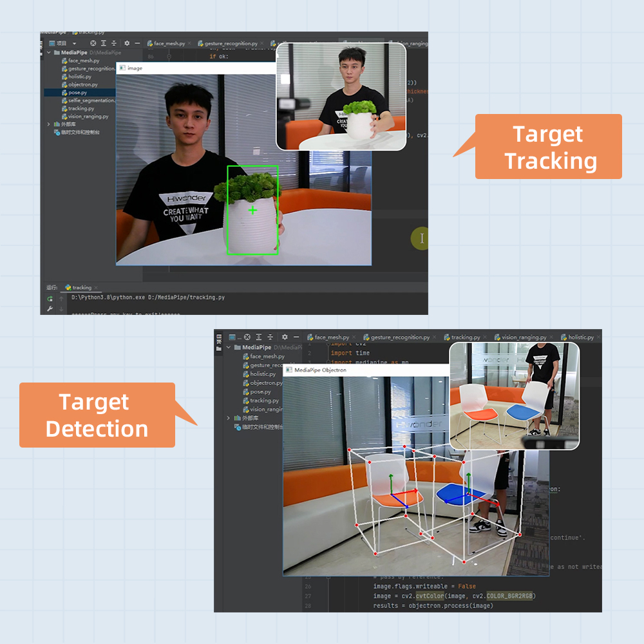Click the locate target icon in lower project toolbar
The image size is (644, 644).
click(247, 337)
